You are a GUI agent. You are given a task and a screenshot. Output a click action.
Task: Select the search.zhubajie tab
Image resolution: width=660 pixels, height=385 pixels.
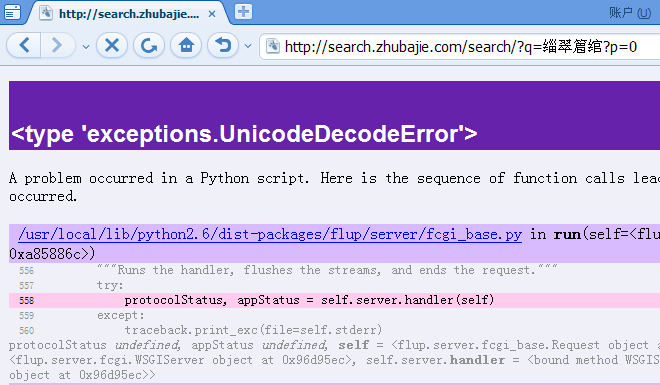tap(128, 14)
